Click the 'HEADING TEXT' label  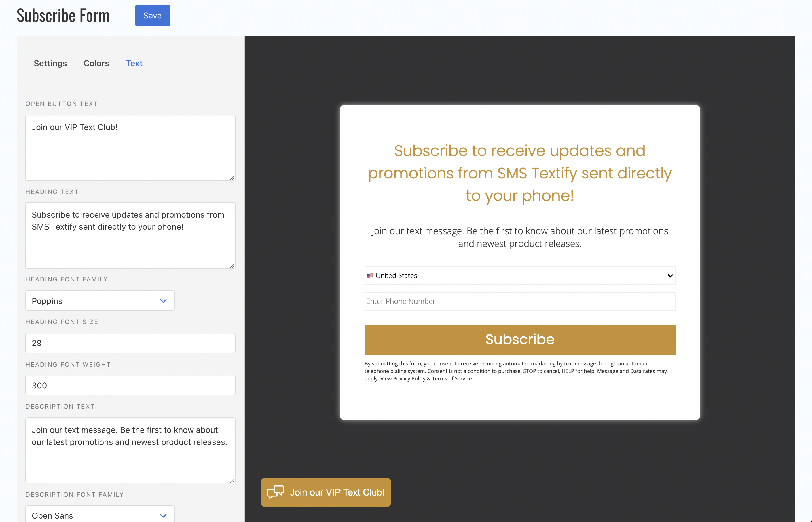click(x=52, y=192)
